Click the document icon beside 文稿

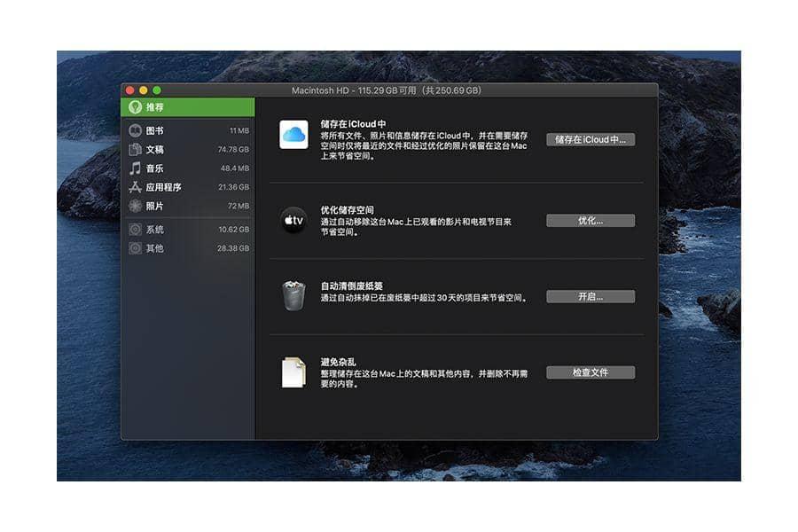pyautogui.click(x=135, y=150)
